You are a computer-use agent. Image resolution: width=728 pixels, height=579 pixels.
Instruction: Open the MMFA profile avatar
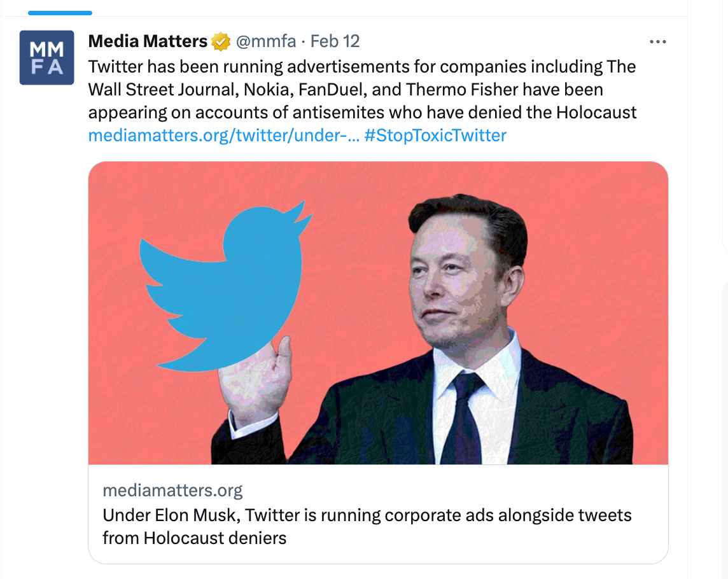(x=47, y=57)
